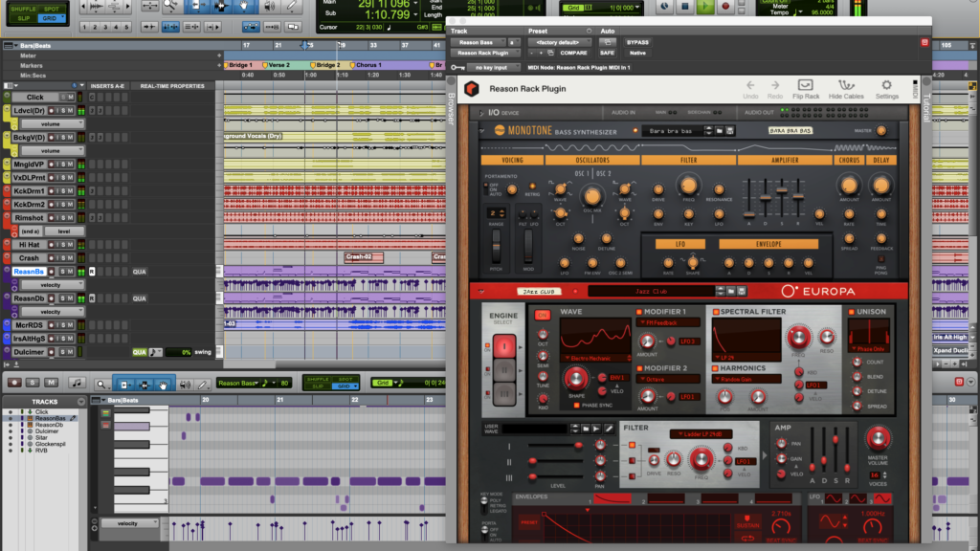The image size is (980, 551).
Task: Click MIDI editor speaker scrub tool
Action: click(185, 385)
